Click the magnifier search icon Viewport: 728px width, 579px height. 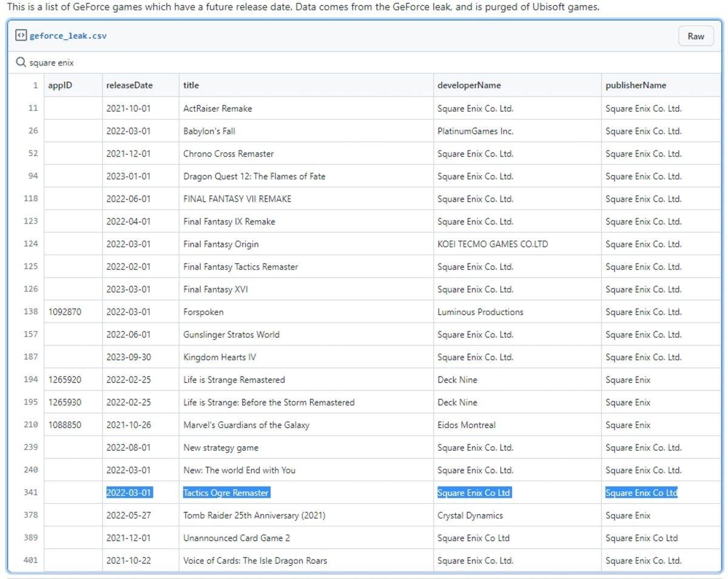tap(21, 62)
